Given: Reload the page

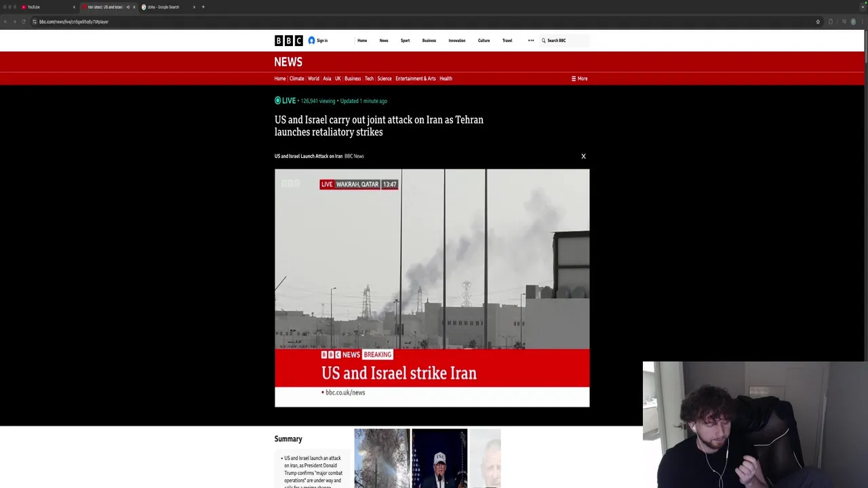Looking at the screenshot, I should 24,22.
